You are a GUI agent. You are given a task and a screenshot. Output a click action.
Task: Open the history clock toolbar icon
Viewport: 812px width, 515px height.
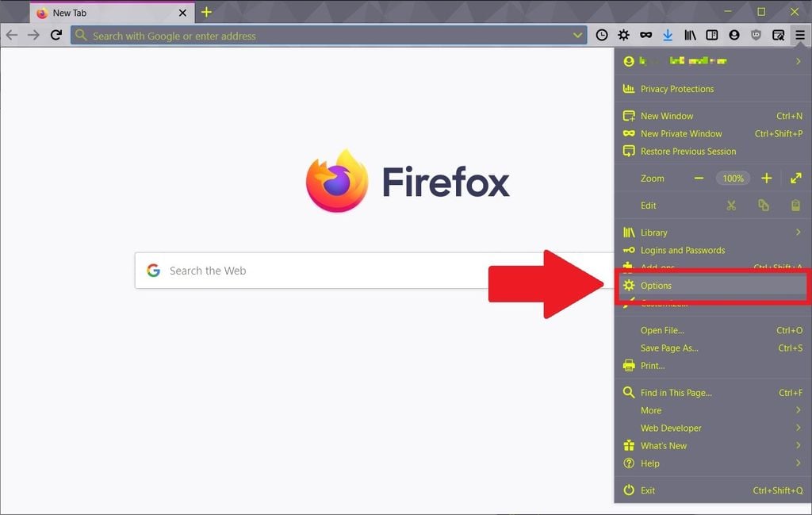(x=602, y=35)
